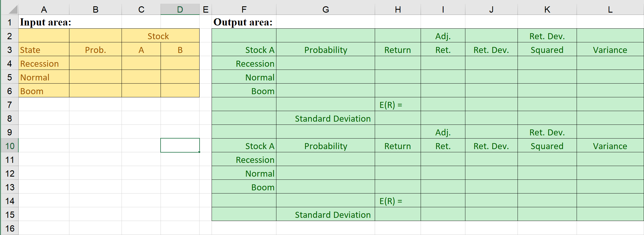Select column G header
Screen dimensions: 644x235
click(x=325, y=9)
